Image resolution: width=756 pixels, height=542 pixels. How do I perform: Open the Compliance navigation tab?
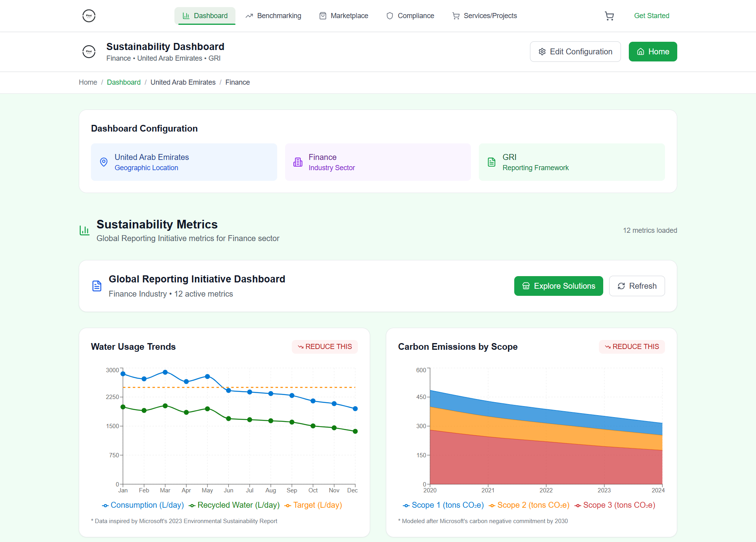pyautogui.click(x=410, y=16)
